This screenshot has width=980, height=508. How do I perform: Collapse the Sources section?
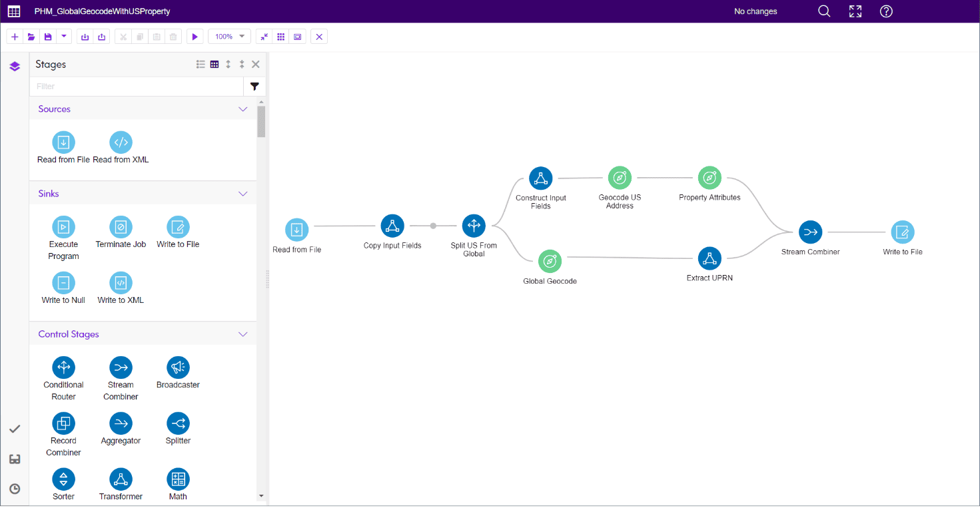[x=243, y=109]
